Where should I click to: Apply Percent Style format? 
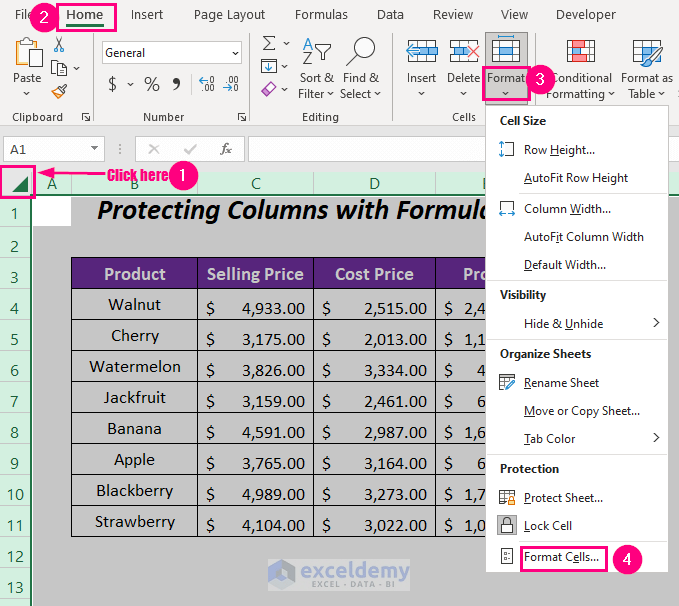pos(152,84)
